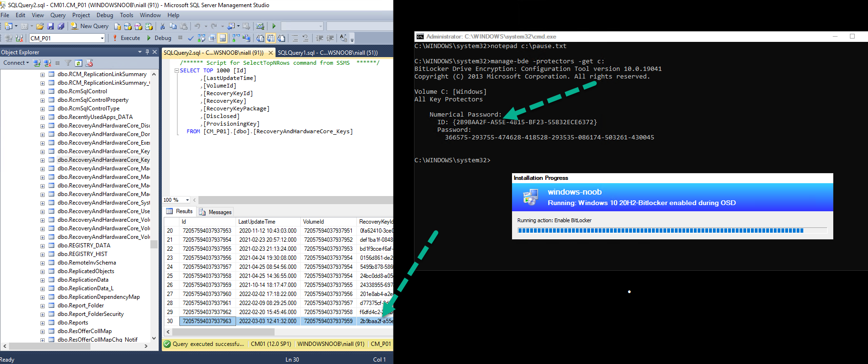Expand dbo.RcmSqlControl tree node
The image size is (868, 364).
(x=42, y=92)
